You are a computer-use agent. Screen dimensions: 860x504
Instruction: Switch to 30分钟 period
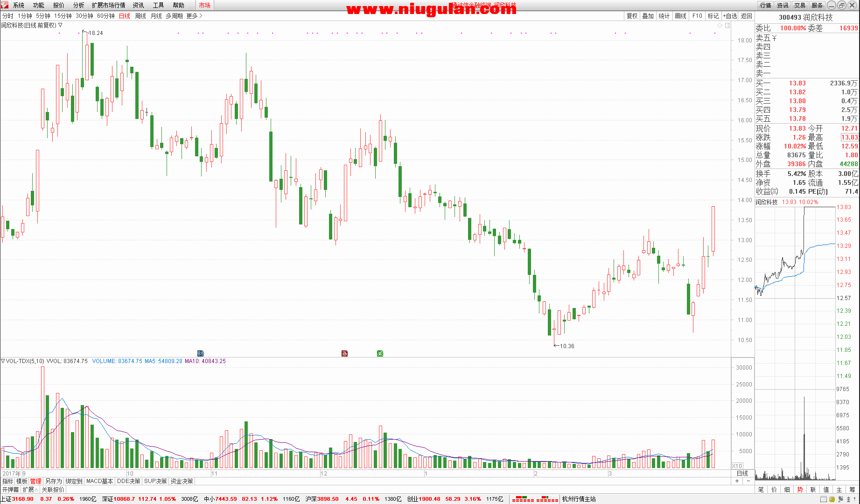pyautogui.click(x=84, y=16)
